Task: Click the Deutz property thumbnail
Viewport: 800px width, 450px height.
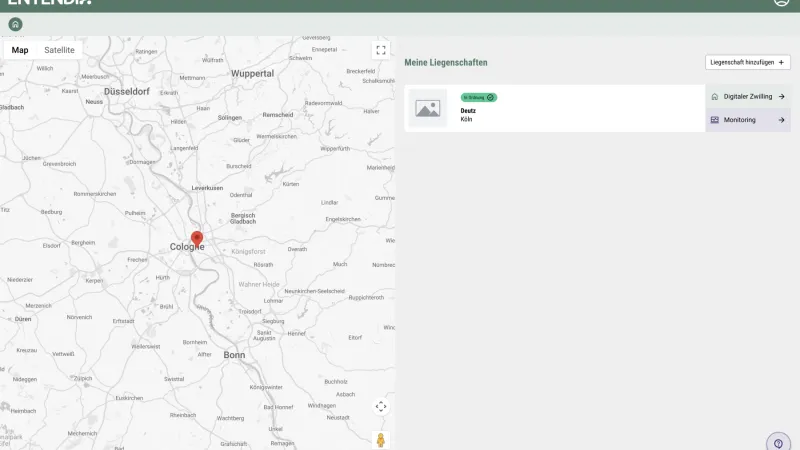Action: (x=428, y=108)
